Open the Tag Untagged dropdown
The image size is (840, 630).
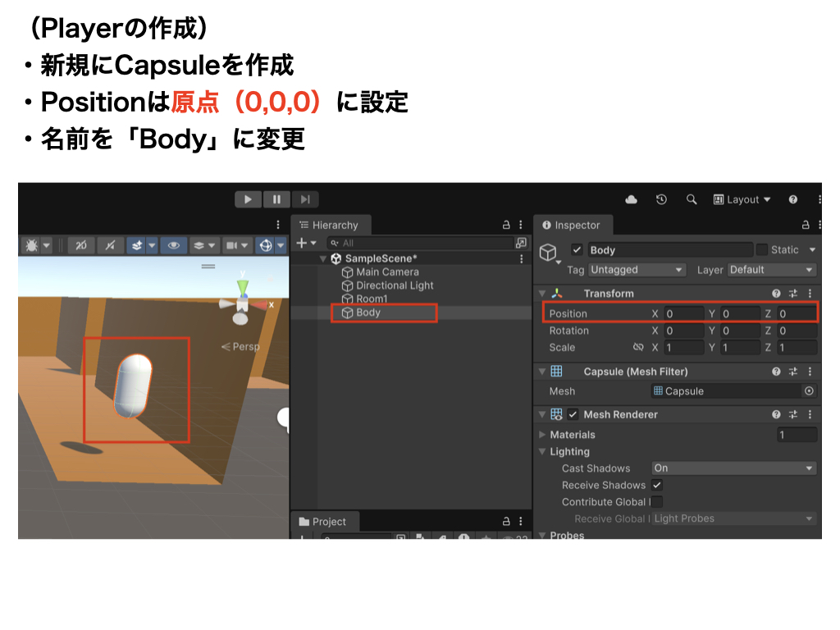pos(637,270)
